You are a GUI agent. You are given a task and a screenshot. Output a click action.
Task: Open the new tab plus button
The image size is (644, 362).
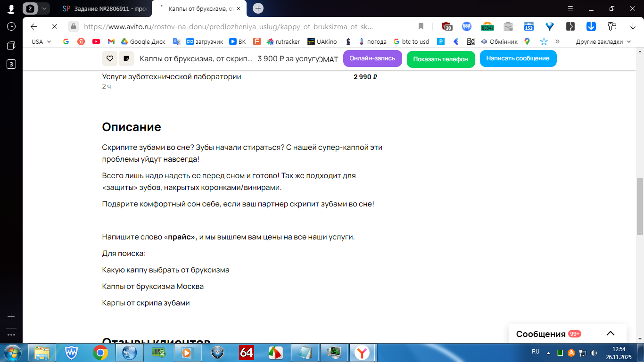point(258,8)
